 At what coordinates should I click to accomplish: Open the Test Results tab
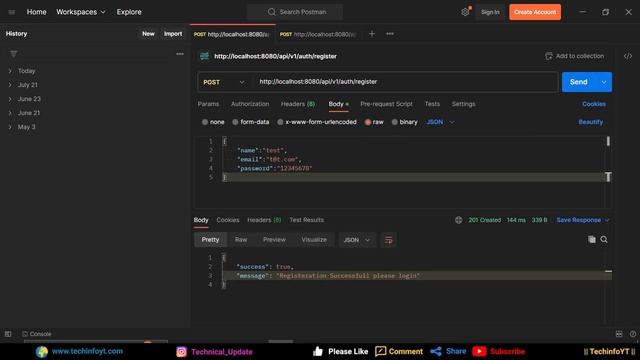point(307,220)
